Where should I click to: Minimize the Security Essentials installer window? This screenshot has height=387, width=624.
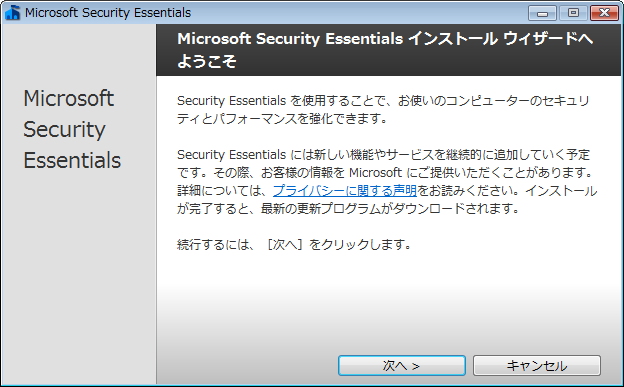[542, 13]
